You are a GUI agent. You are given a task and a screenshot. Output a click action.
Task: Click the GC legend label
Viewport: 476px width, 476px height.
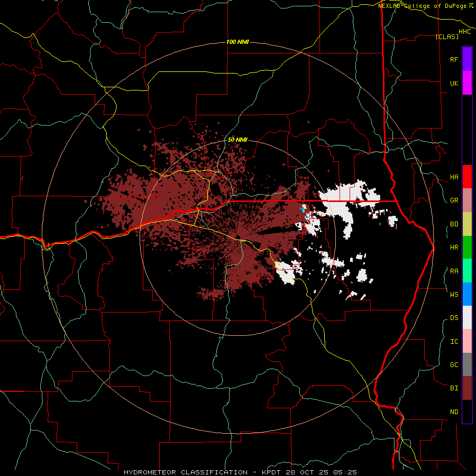454,364
